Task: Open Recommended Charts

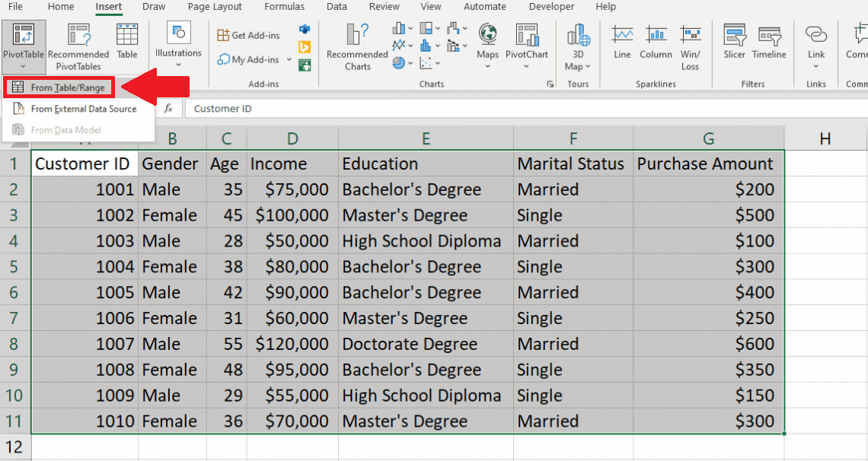Action: click(356, 46)
